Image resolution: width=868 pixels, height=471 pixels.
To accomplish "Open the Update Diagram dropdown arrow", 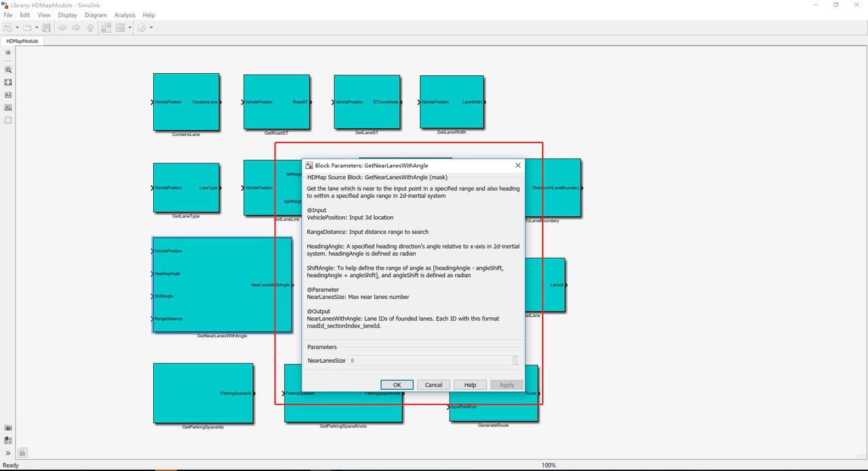I will (151, 28).
